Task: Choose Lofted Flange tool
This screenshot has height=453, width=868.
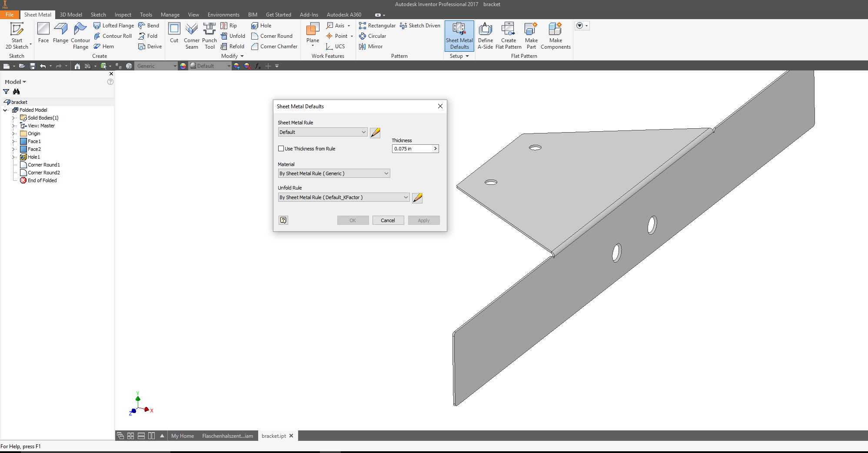Action: pos(114,26)
